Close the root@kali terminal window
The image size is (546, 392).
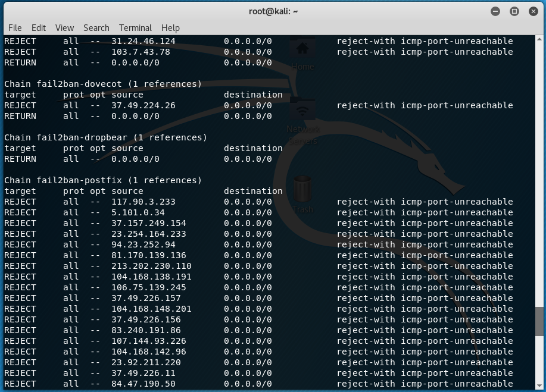(533, 11)
